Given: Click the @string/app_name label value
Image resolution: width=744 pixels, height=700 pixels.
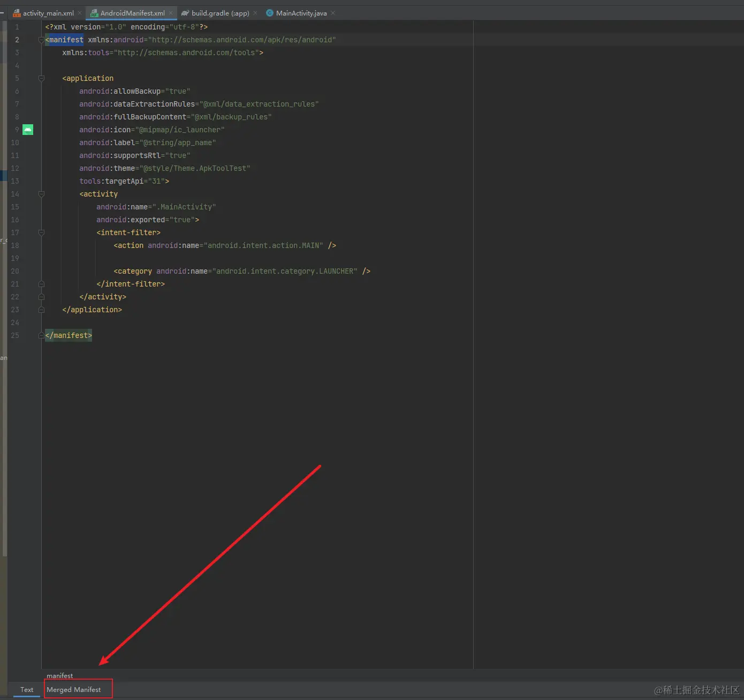Looking at the screenshot, I should (x=178, y=142).
